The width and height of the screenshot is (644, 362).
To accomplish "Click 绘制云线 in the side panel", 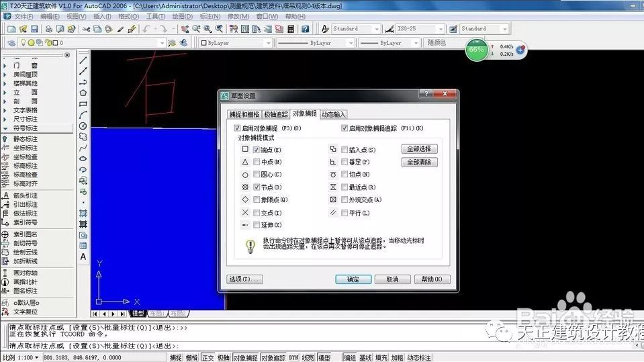I will click(25, 253).
